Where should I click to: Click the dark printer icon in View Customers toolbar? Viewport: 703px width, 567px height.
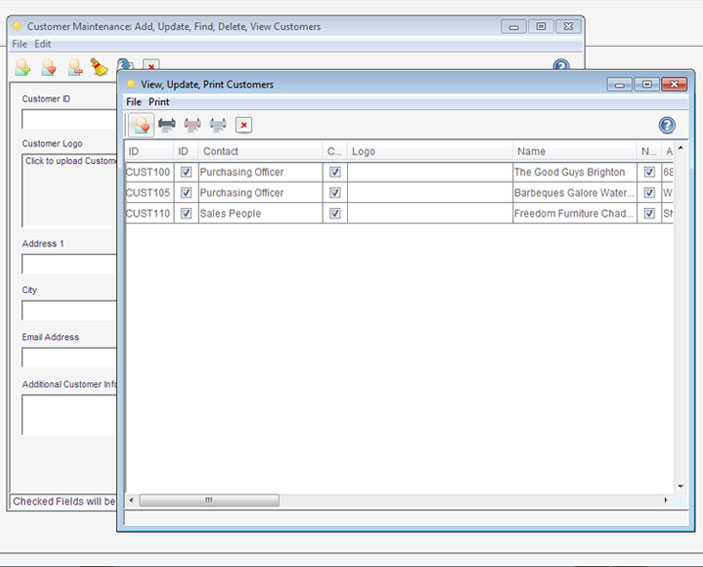coord(167,125)
